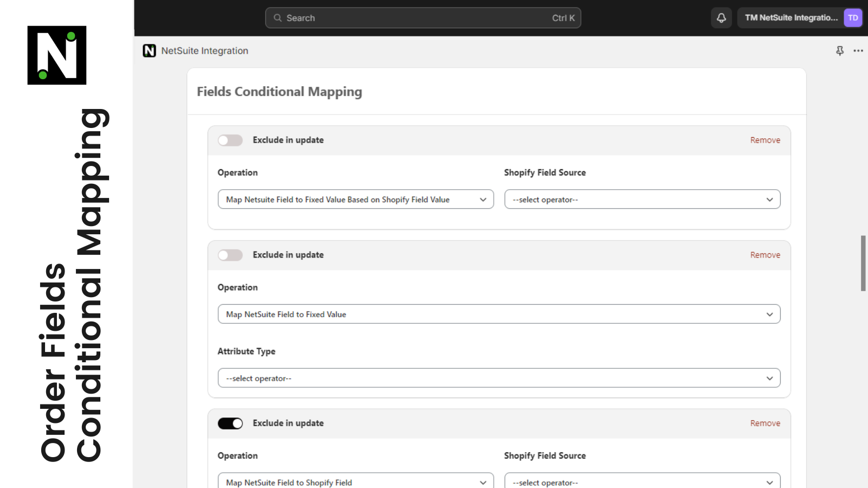
Task: Click the large NetSuite logo in the left panel
Action: (x=56, y=54)
